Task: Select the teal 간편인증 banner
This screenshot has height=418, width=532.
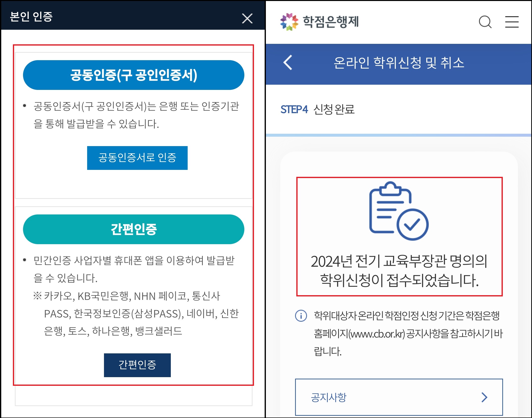Action: point(134,229)
